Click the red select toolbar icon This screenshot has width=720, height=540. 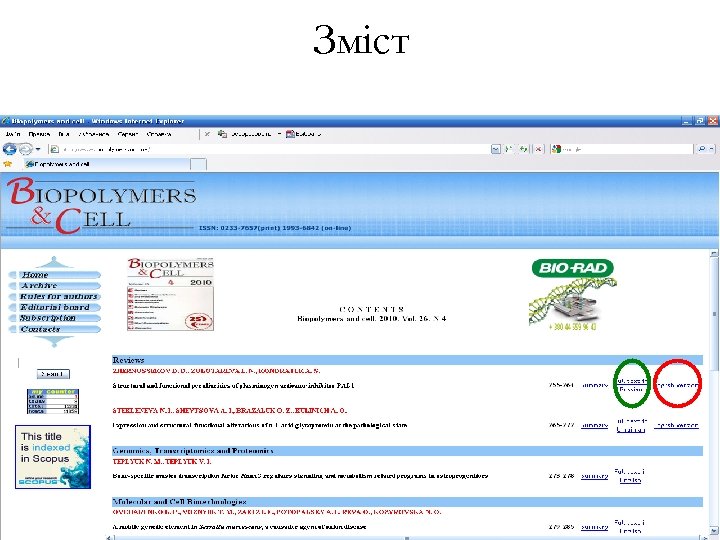tap(290, 134)
